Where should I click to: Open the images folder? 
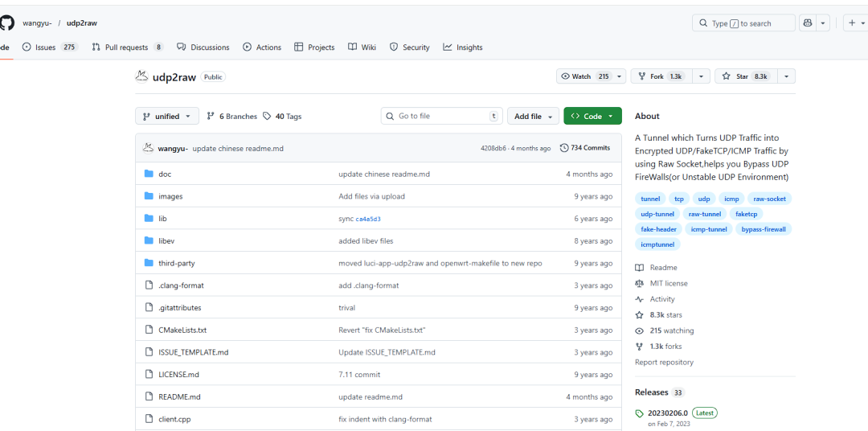[x=170, y=196]
